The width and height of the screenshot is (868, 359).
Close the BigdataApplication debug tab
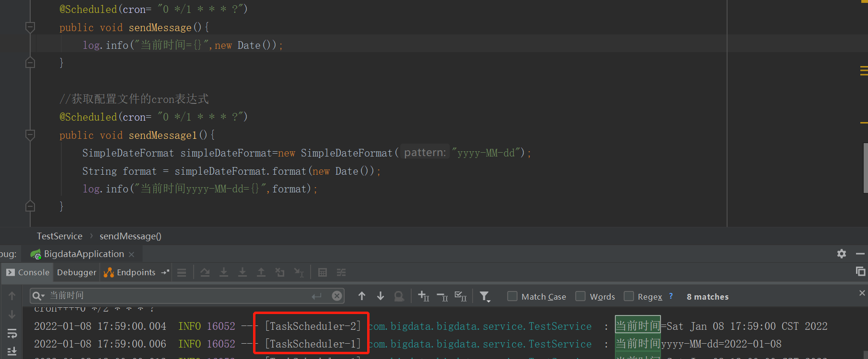pos(132,254)
